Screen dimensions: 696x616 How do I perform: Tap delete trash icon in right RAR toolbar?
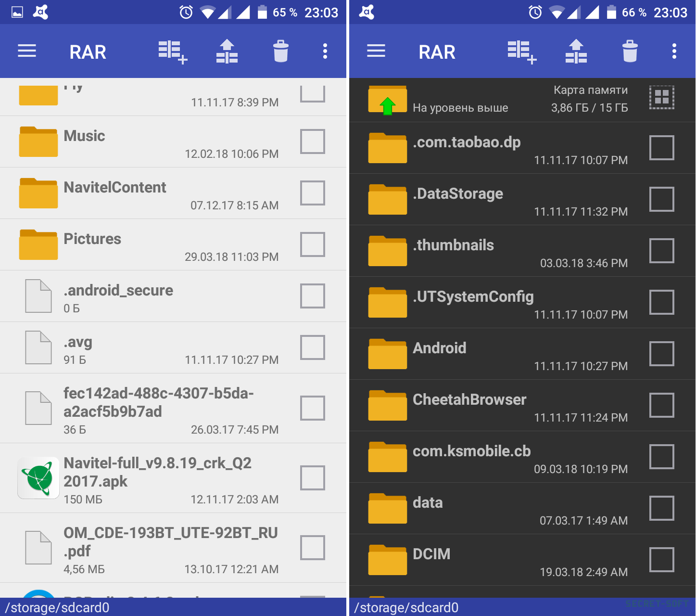click(630, 51)
